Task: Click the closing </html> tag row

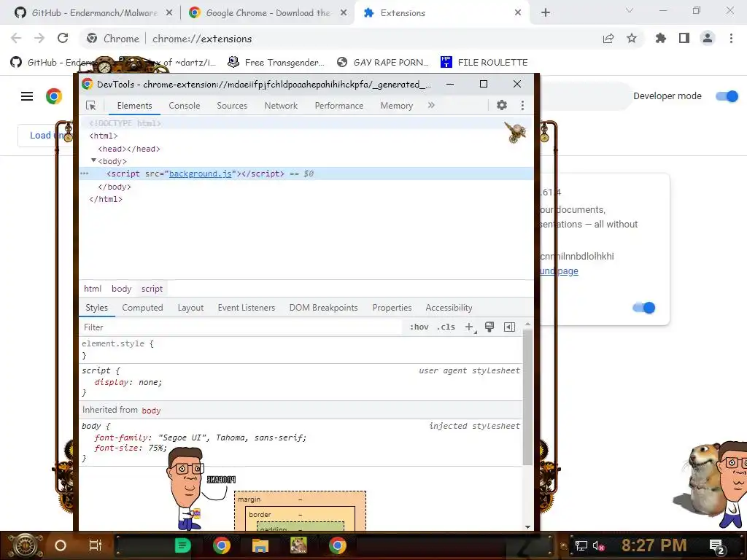Action: [106, 199]
